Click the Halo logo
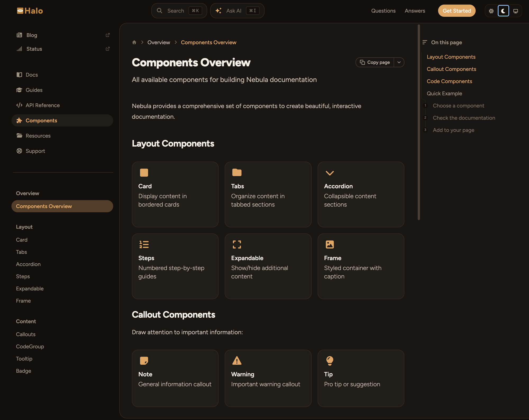 click(x=30, y=11)
